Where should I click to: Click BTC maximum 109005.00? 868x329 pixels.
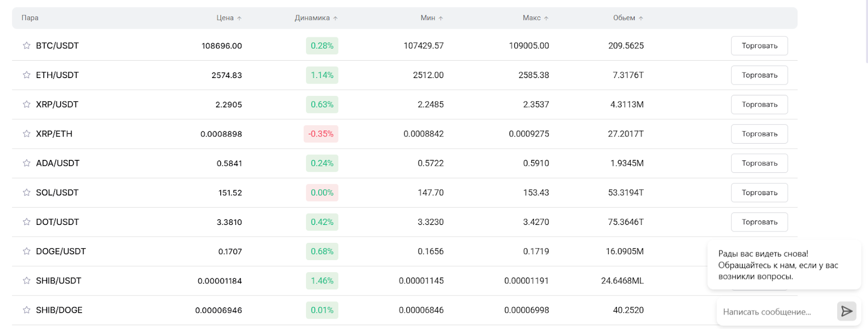click(529, 46)
